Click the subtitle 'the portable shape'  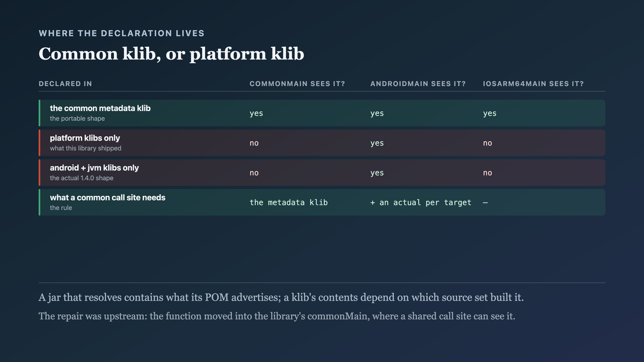(77, 119)
